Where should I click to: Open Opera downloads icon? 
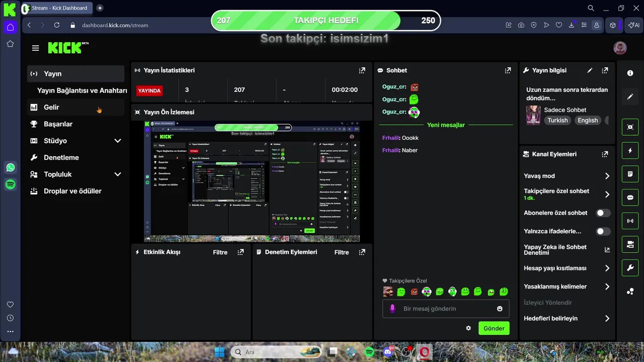point(572,25)
